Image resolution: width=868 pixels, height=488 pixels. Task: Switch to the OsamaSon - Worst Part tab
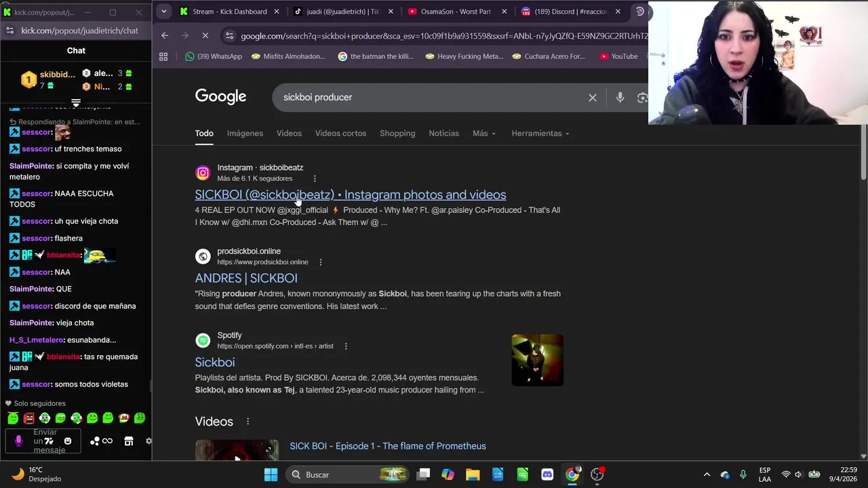[x=456, y=12]
